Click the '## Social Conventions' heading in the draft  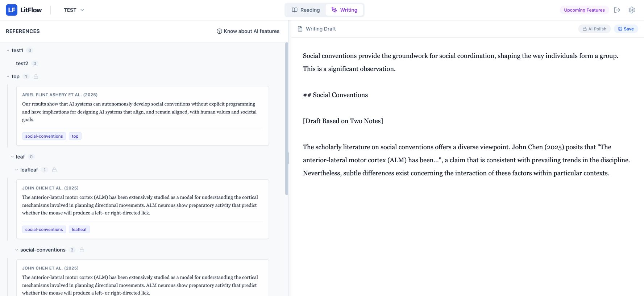click(x=335, y=95)
